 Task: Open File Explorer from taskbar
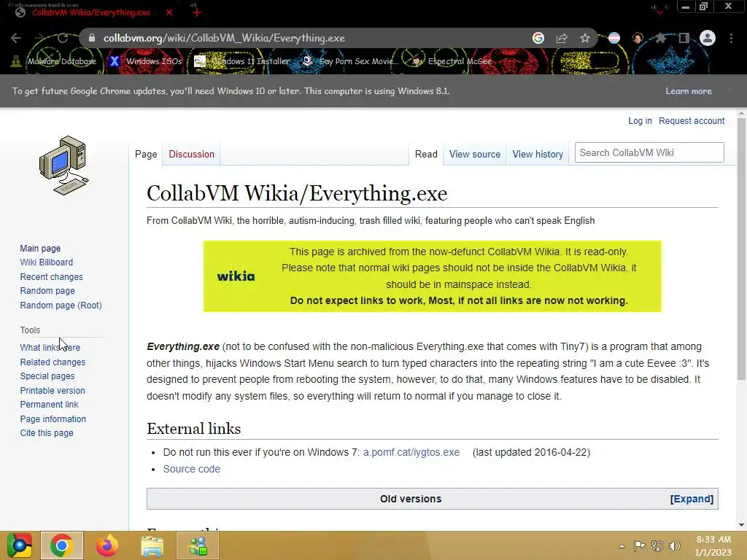click(152, 545)
